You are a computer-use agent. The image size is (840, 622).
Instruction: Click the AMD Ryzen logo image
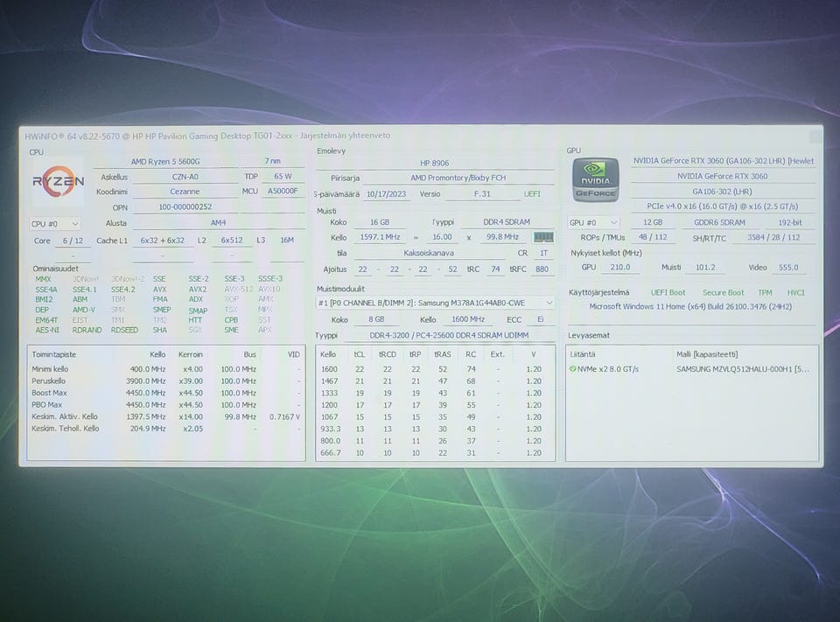tap(58, 182)
